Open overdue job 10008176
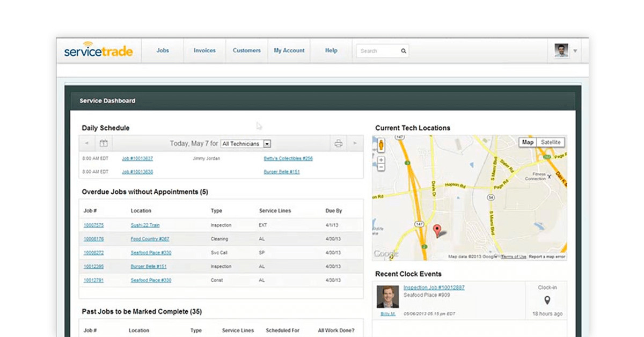 [94, 239]
